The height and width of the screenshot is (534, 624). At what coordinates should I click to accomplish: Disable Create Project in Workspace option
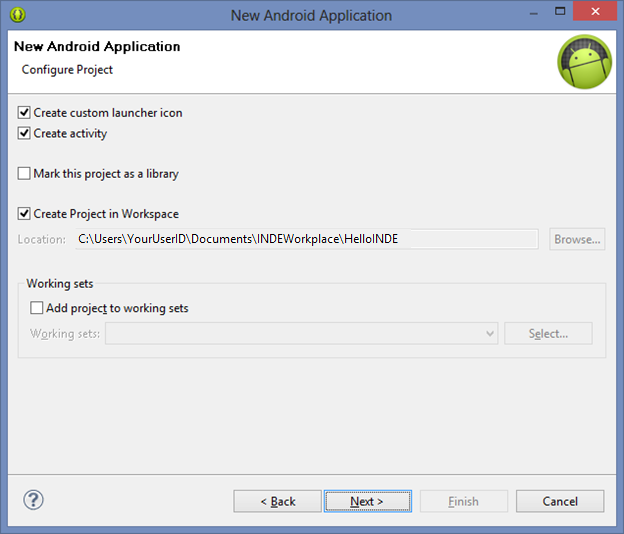click(x=25, y=214)
